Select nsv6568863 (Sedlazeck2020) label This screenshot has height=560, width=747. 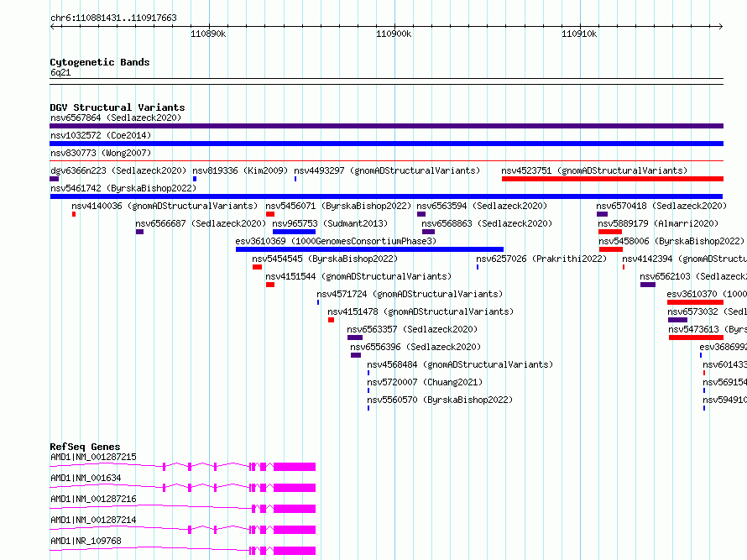[x=487, y=223]
